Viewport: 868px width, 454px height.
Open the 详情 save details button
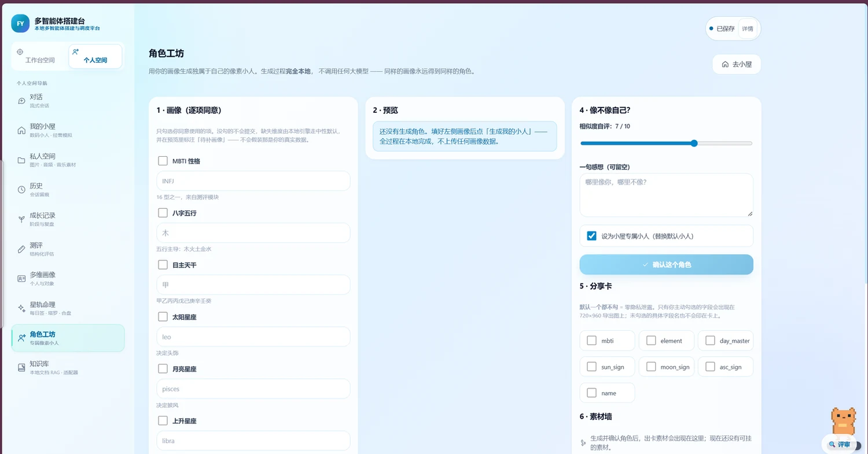748,29
